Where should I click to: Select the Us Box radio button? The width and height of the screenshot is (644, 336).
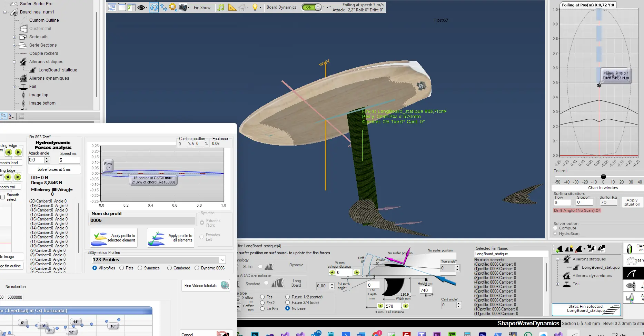click(262, 309)
